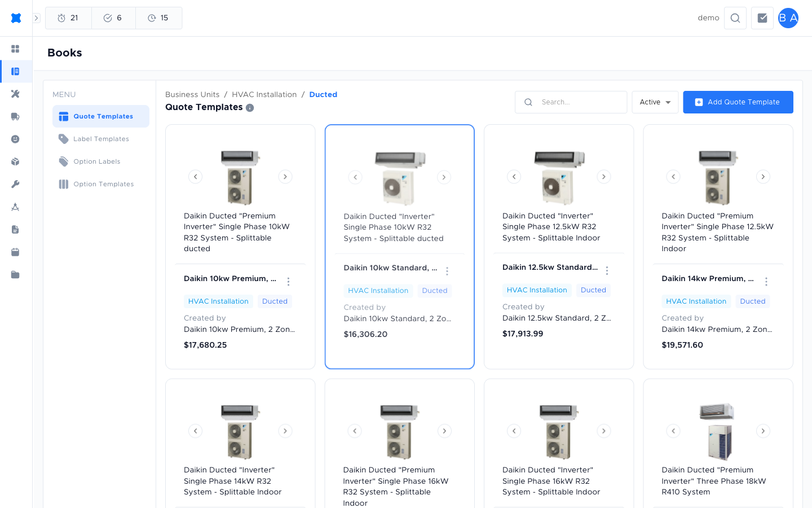The image size is (812, 508).
Task: Click the Three Phase 18kW product image
Action: coord(717,432)
